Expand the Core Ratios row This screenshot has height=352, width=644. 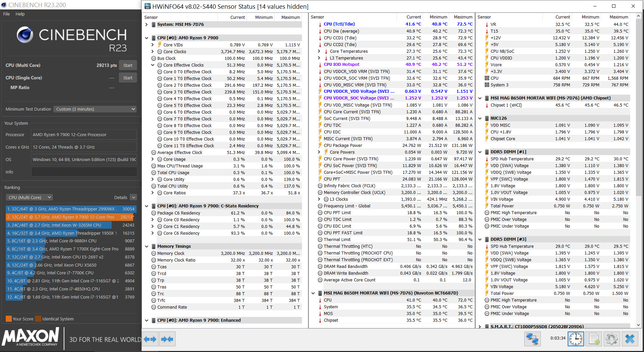(153, 193)
